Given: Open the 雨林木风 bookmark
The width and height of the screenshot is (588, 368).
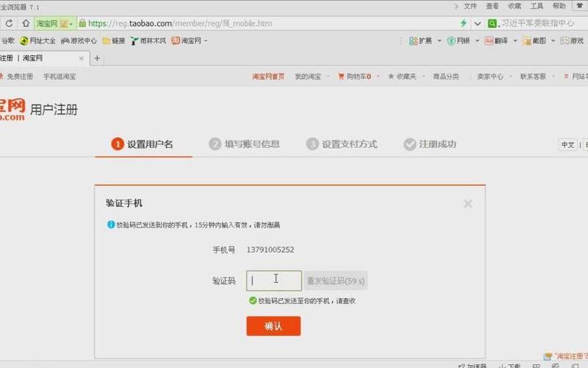Looking at the screenshot, I should coord(148,40).
